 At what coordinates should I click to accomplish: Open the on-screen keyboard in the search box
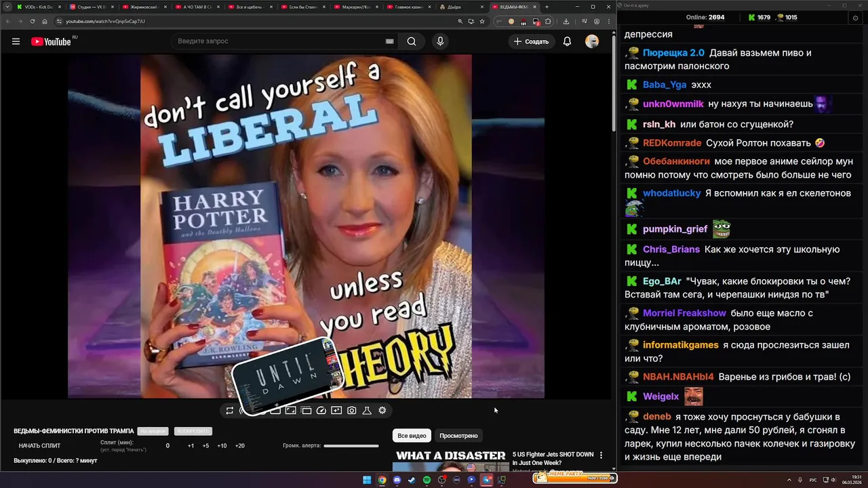pos(389,41)
